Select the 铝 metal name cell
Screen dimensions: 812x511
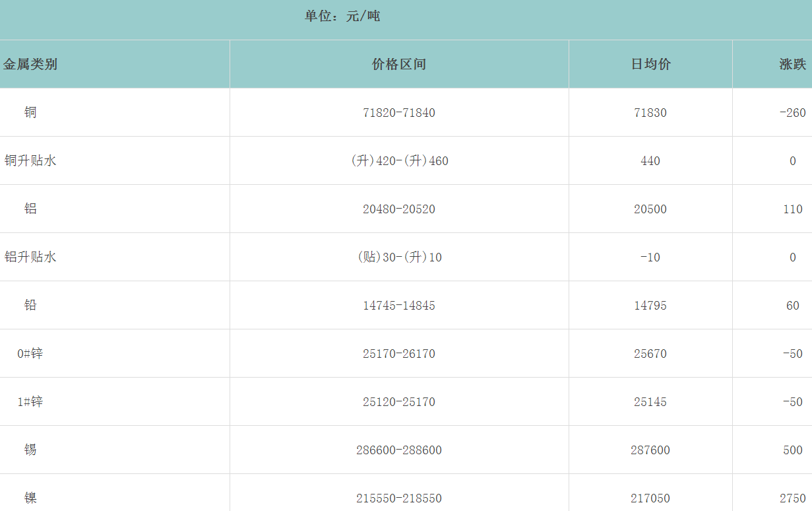[x=30, y=209]
